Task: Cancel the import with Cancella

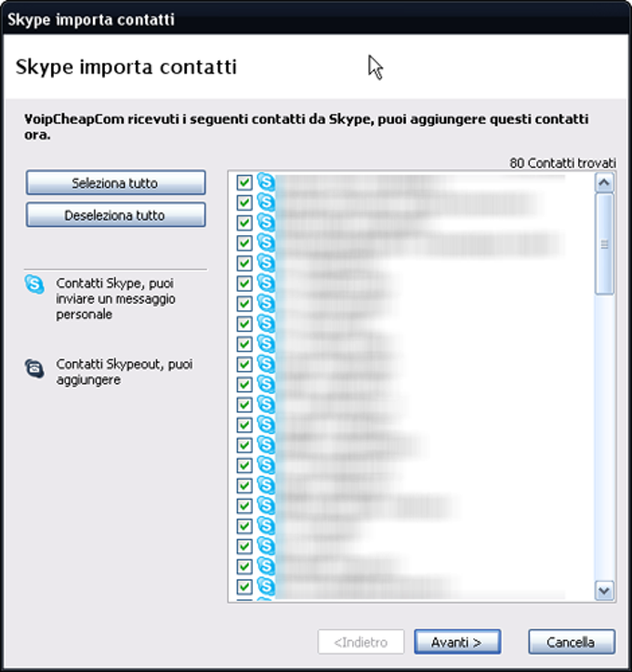Action: point(572,641)
